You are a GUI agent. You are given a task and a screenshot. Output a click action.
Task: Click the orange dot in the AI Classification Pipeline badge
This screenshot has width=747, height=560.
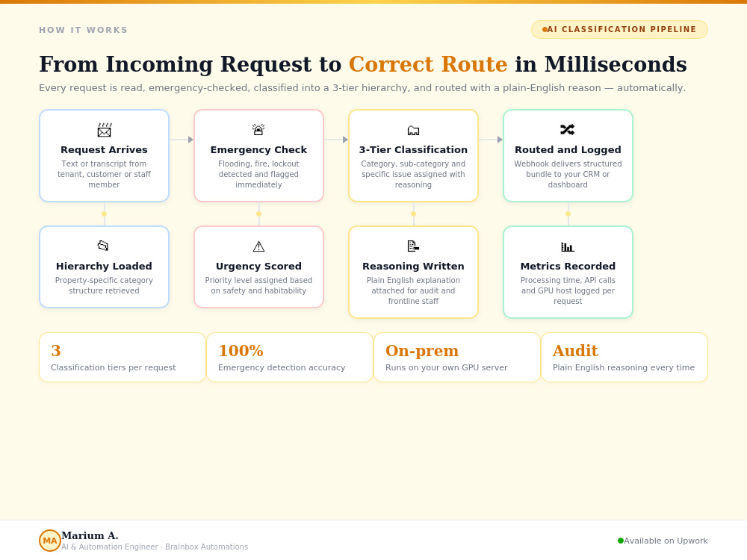pos(545,30)
